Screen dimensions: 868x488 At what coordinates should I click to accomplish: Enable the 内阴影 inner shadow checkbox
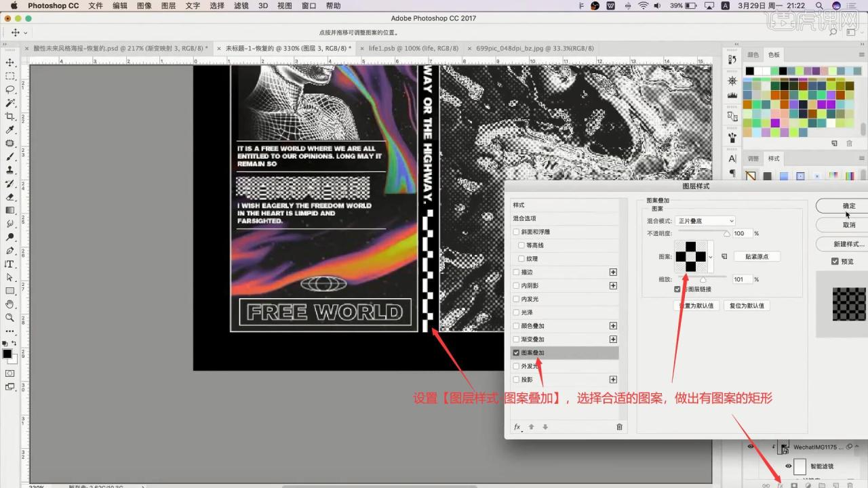pos(516,285)
